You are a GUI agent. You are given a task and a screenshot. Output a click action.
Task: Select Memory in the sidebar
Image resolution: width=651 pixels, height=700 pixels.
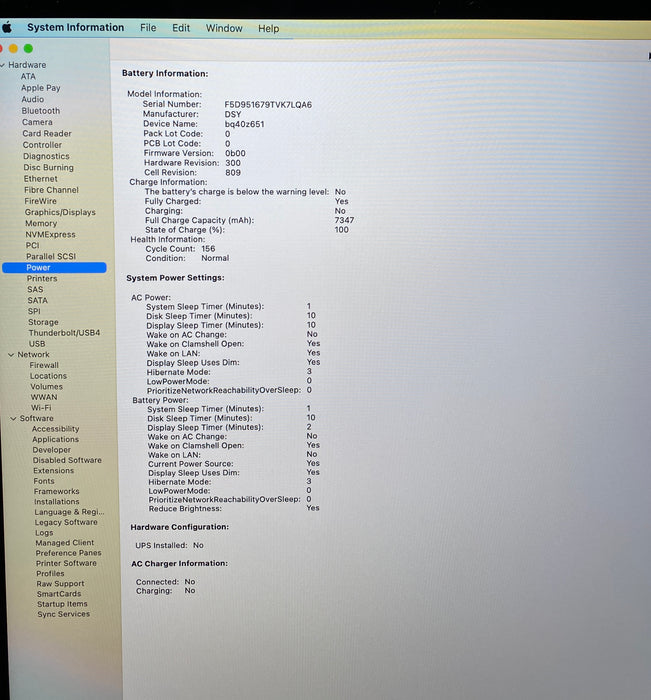coord(41,223)
